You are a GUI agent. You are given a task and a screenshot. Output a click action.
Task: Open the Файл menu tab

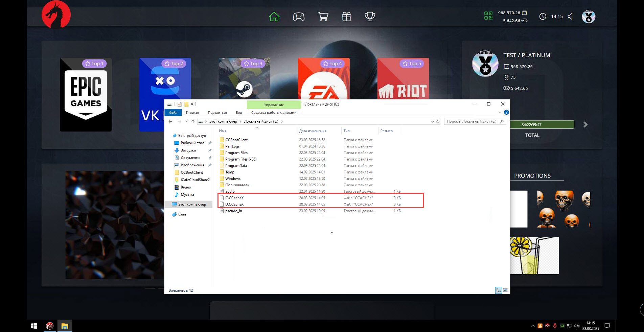point(173,113)
